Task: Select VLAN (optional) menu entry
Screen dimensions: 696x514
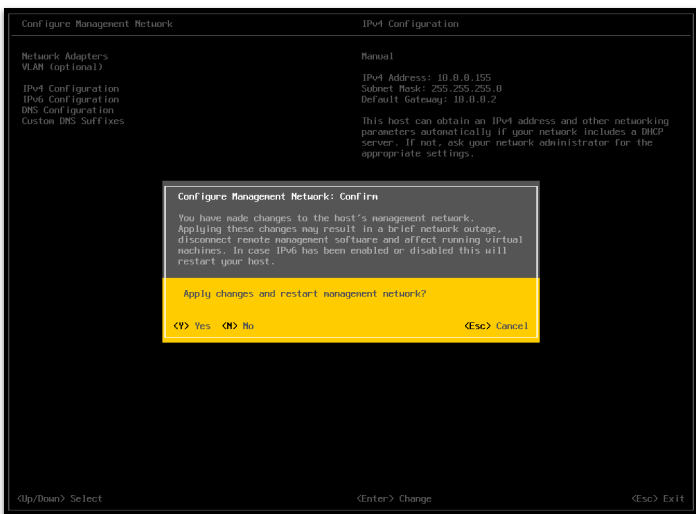Action: pos(62,67)
